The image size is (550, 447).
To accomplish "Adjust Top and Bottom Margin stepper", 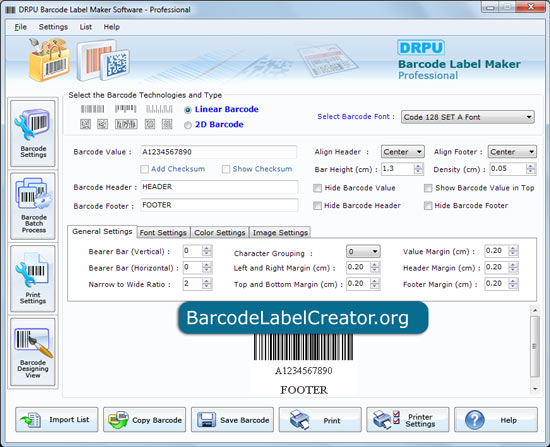I will [x=375, y=284].
